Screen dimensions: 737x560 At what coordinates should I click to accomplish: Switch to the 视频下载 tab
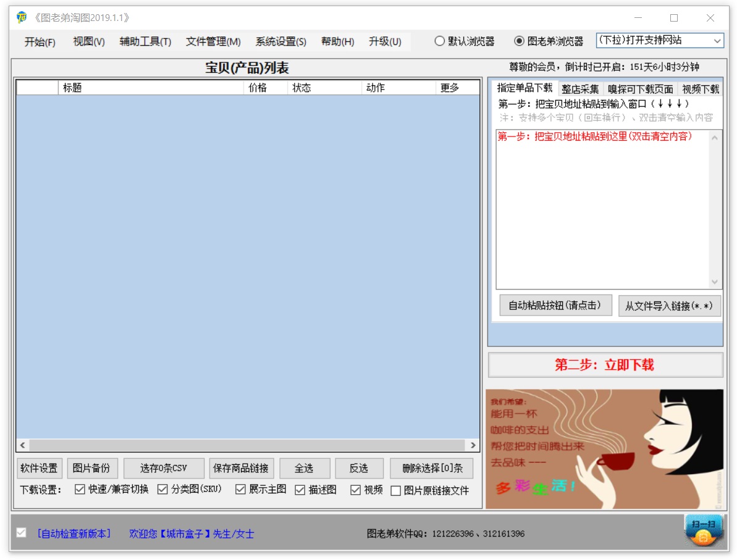tap(701, 89)
